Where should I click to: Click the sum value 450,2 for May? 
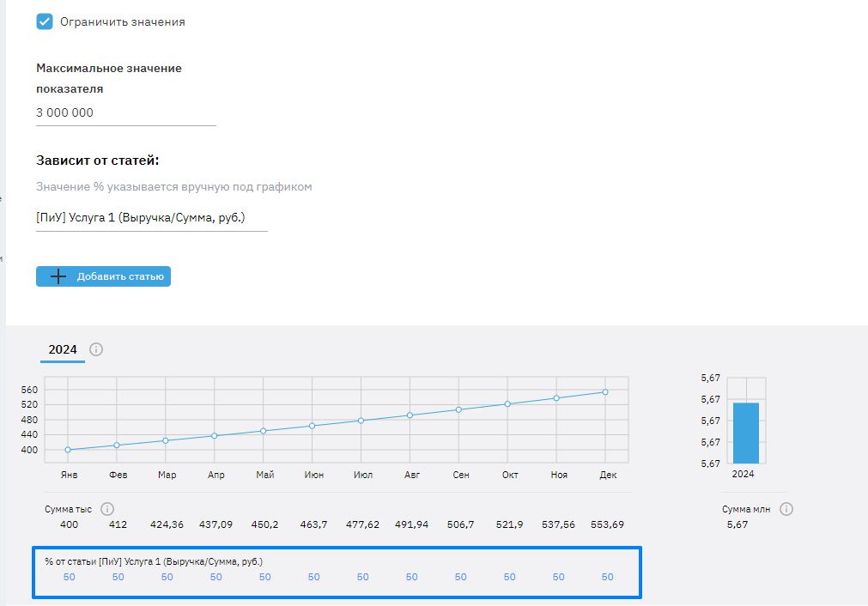tap(265, 524)
